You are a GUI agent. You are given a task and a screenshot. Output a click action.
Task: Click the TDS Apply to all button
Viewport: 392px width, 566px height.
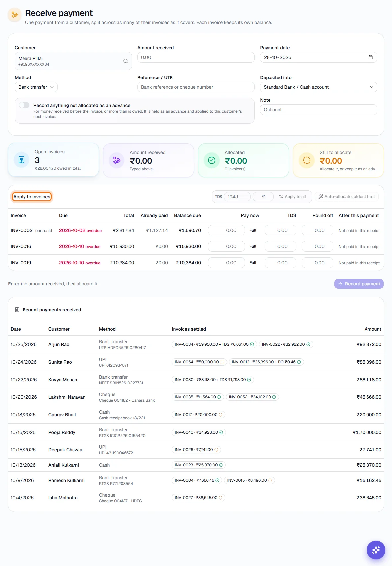pos(292,197)
